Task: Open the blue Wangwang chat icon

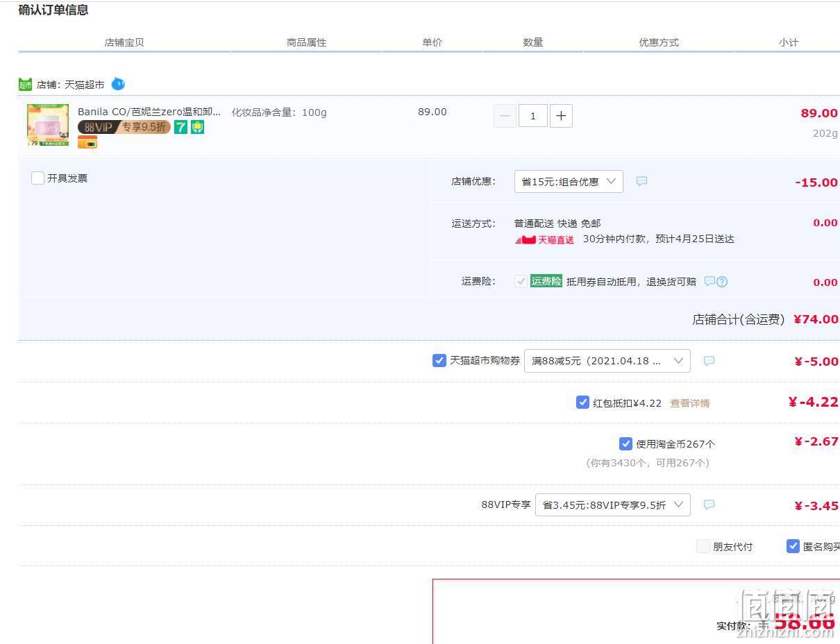Action: pyautogui.click(x=118, y=84)
